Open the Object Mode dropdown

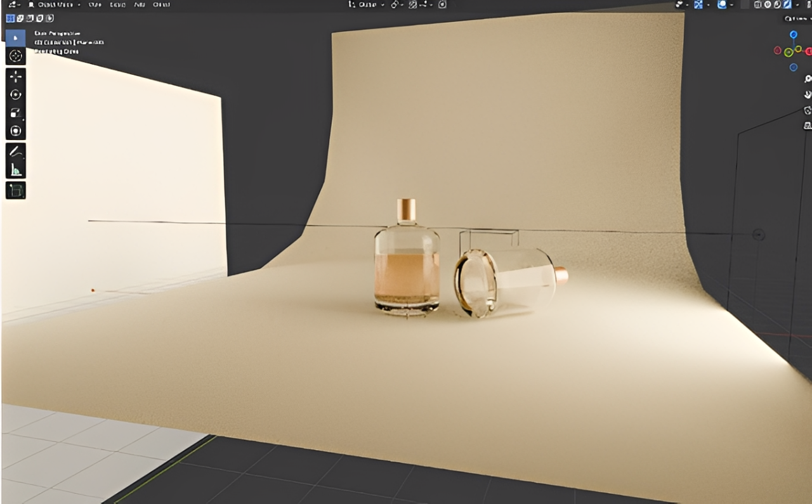(54, 4)
